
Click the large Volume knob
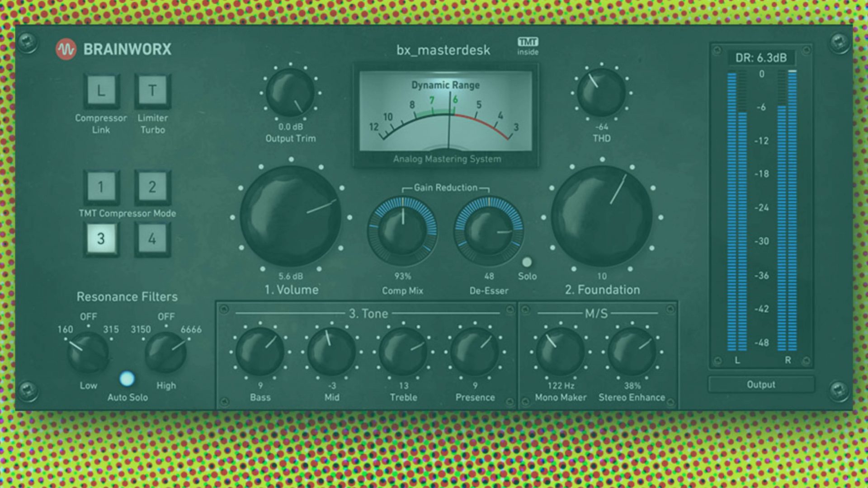pyautogui.click(x=292, y=216)
